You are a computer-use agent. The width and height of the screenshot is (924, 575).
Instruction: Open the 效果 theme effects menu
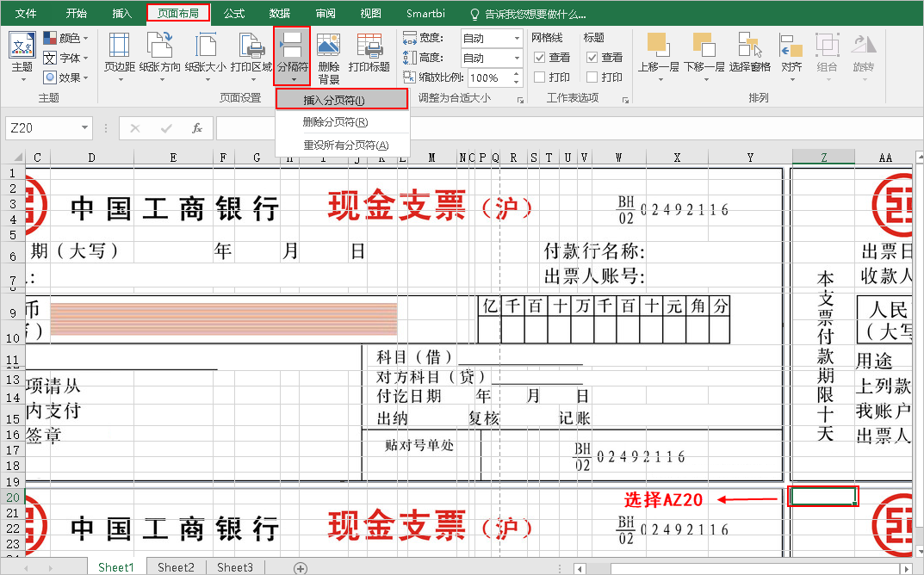pos(66,77)
